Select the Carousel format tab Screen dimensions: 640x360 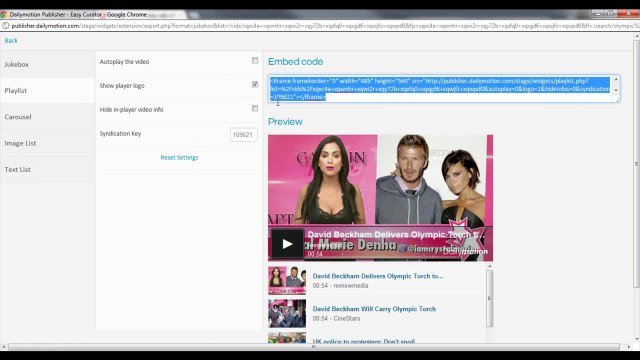(x=47, y=117)
